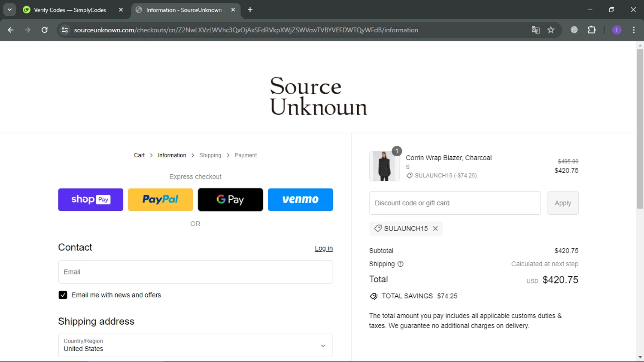This screenshot has width=644, height=362.
Task: Click the Source Unknown logo
Action: pos(318,95)
